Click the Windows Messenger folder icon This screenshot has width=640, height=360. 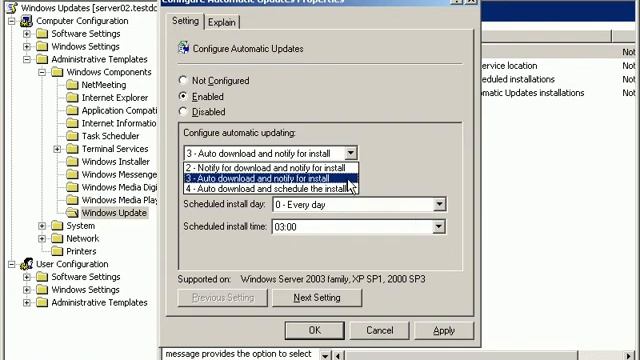click(x=72, y=174)
